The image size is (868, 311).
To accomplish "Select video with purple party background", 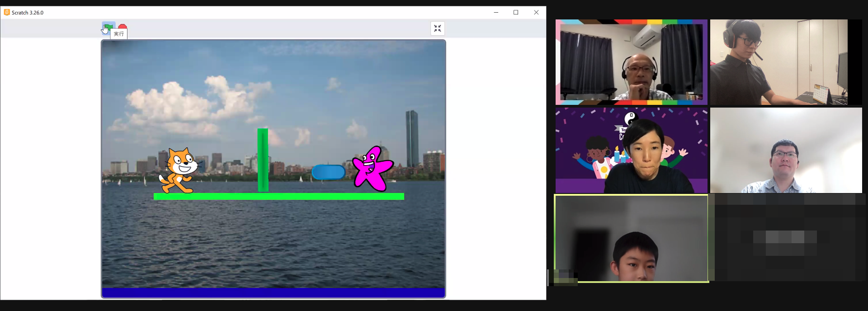I will [632, 150].
